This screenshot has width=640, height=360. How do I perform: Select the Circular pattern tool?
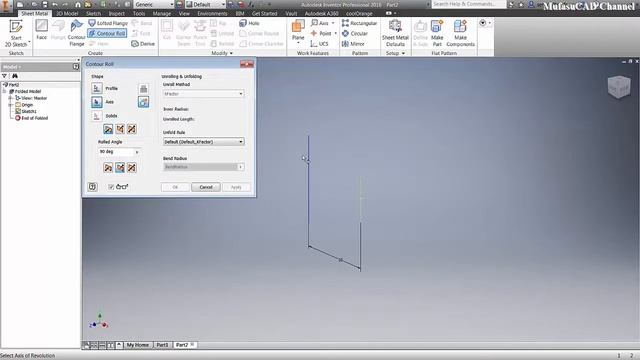tap(355, 33)
